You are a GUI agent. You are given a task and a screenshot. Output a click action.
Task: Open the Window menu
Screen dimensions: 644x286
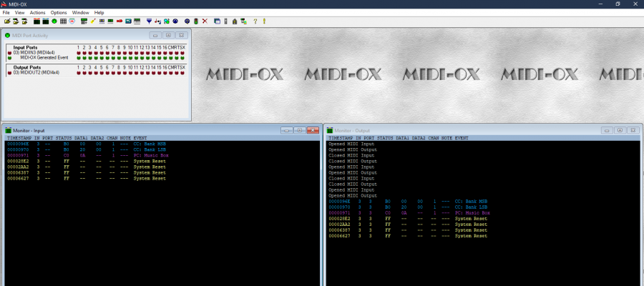coord(80,13)
